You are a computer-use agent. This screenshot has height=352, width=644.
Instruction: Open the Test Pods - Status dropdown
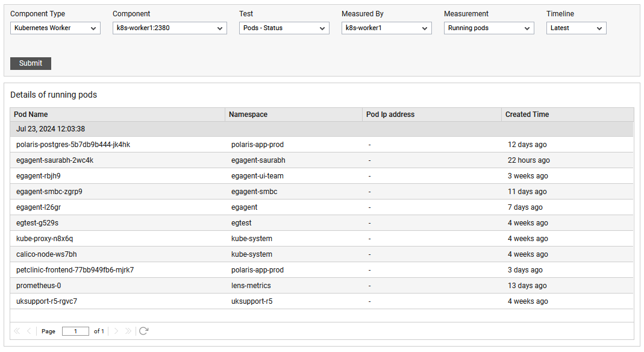(x=284, y=28)
